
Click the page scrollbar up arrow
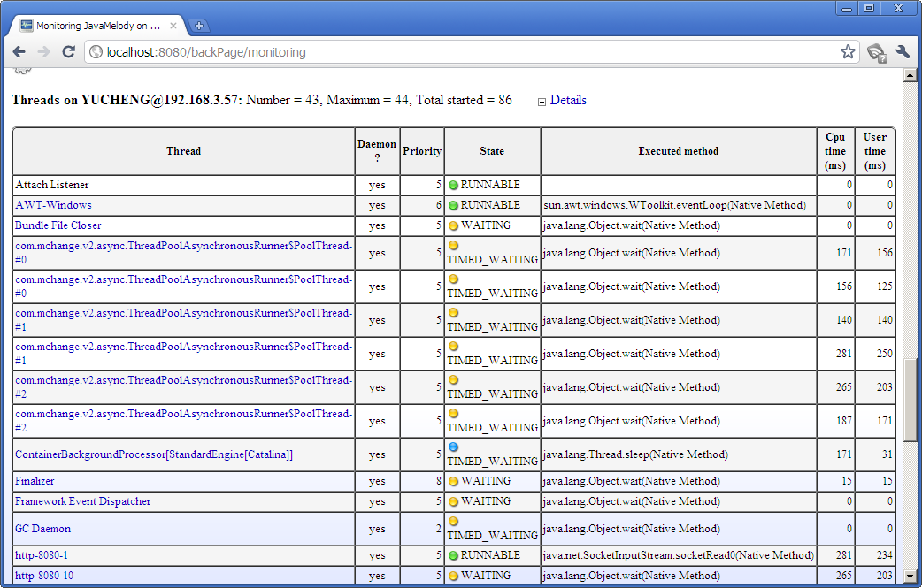pos(910,75)
